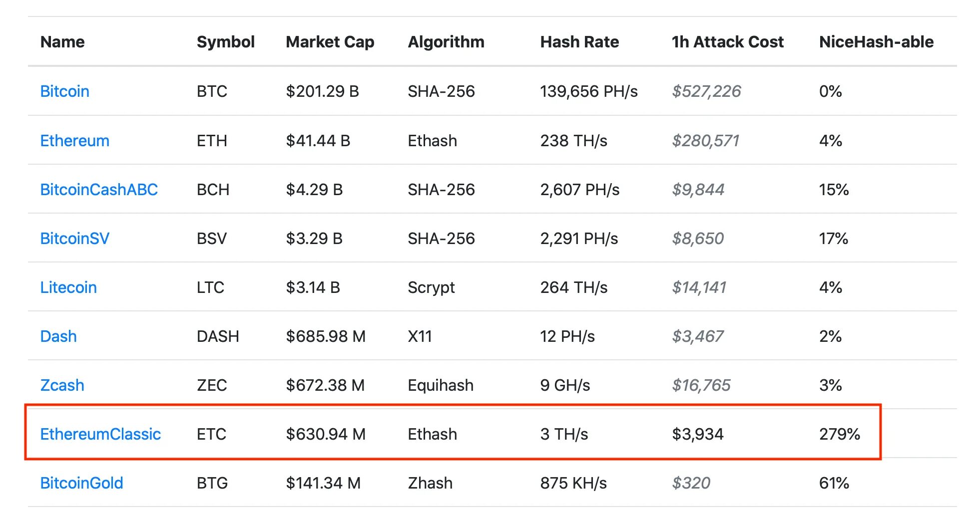Image resolution: width=980 pixels, height=518 pixels.
Task: Click the Symbol column header
Action: pos(225,42)
